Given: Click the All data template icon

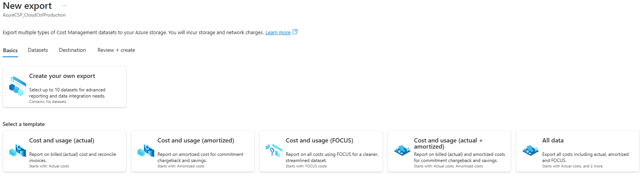Looking at the screenshot, I should tap(530, 151).
